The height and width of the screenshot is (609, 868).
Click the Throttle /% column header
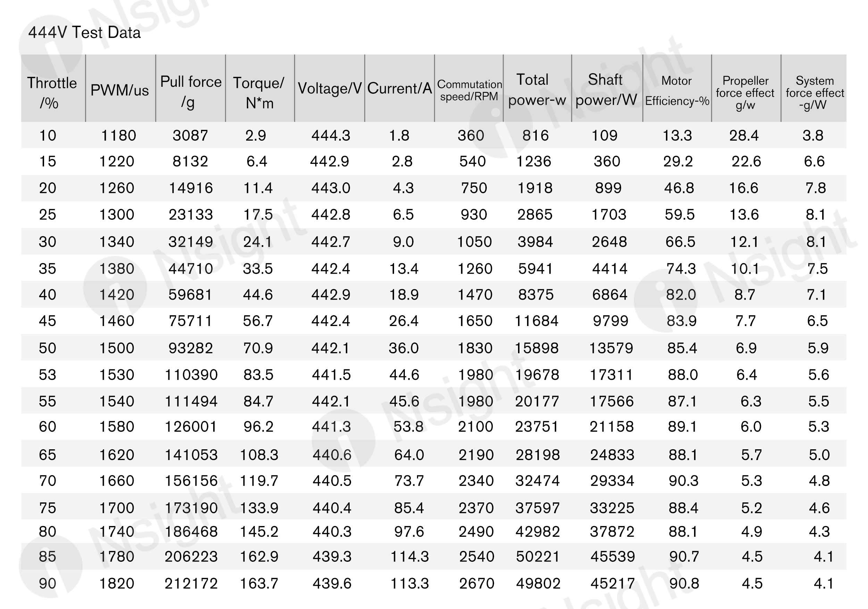click(x=52, y=92)
